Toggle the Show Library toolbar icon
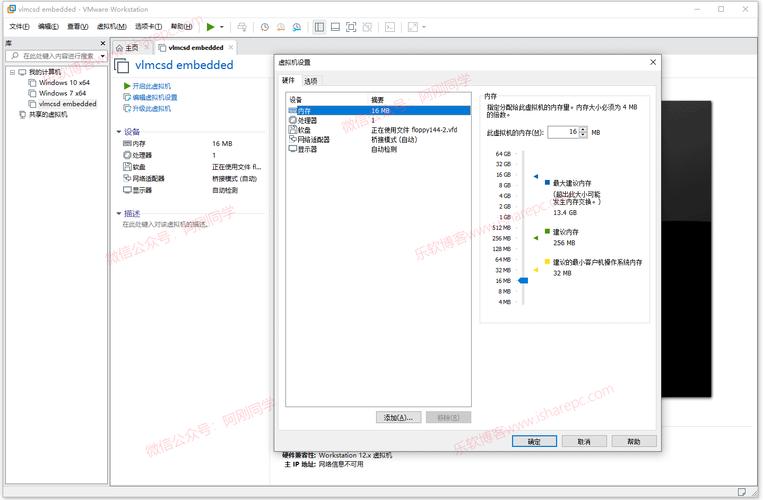The height and width of the screenshot is (500, 763). point(319,27)
